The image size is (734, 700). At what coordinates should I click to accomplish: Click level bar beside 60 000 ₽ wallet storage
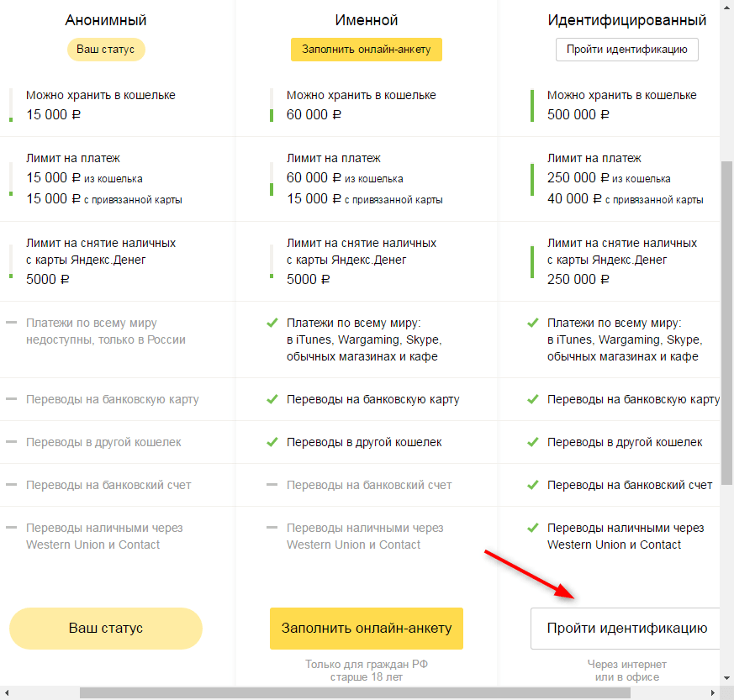click(272, 105)
